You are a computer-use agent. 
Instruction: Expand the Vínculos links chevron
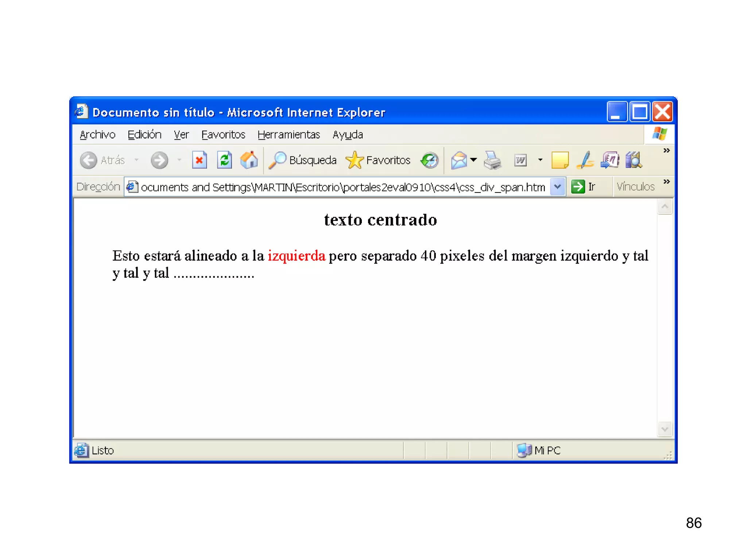tap(666, 182)
